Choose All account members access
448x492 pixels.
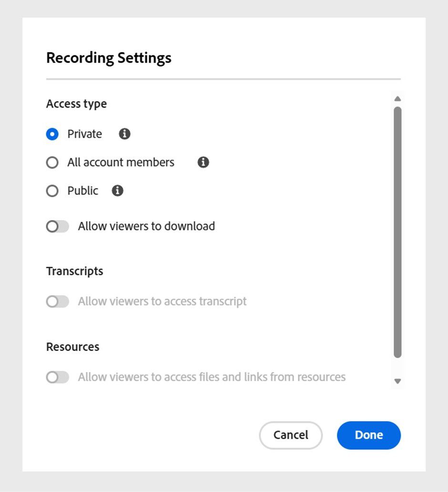click(52, 162)
